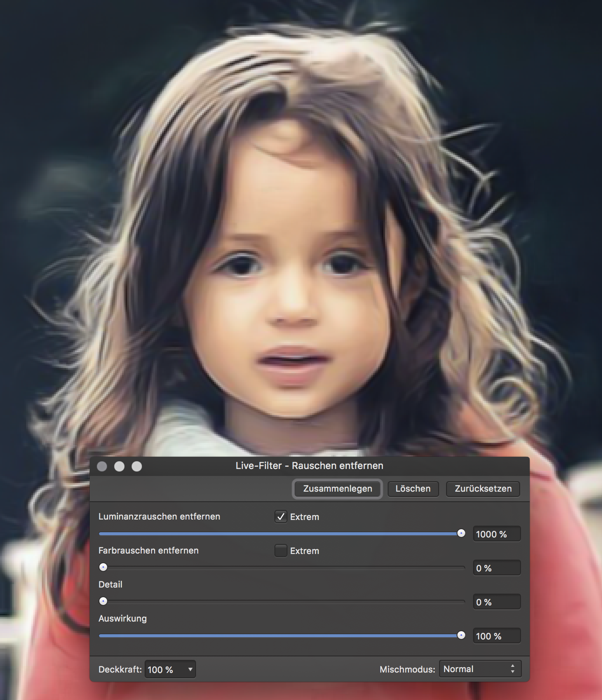The height and width of the screenshot is (700, 602).
Task: Uncheck Extrem for Luminanzrauschen entfernen
Action: coord(281,517)
